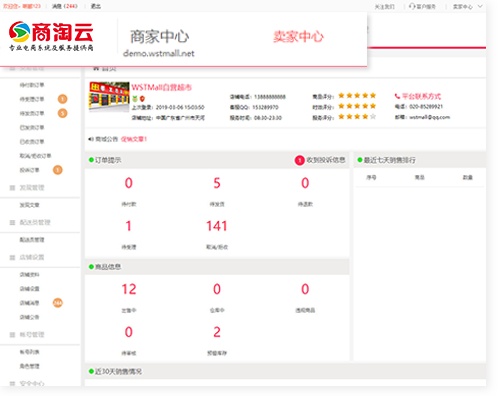This screenshot has width=500, height=396.
Task: Open 发现文章 under 发现管理
Action: coord(29,205)
